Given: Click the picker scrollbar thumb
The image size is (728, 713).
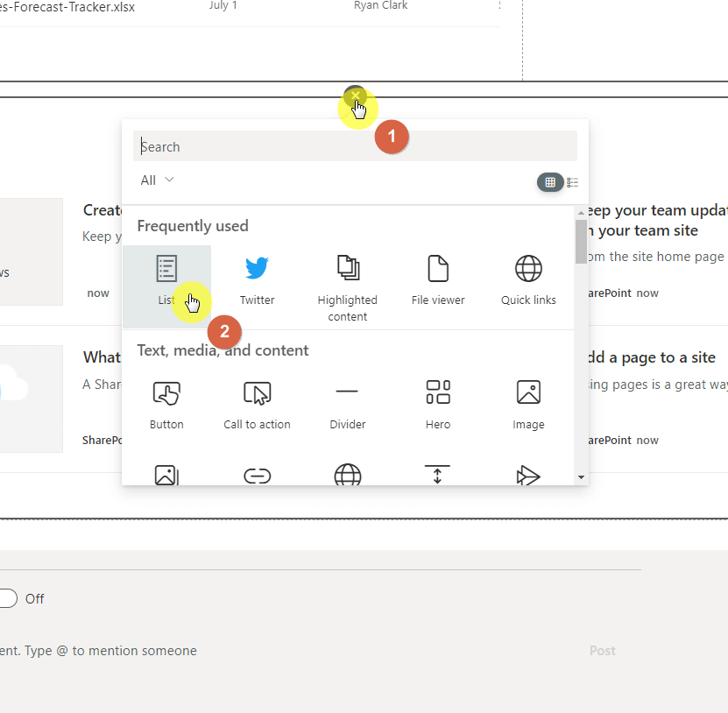Looking at the screenshot, I should point(581,242).
